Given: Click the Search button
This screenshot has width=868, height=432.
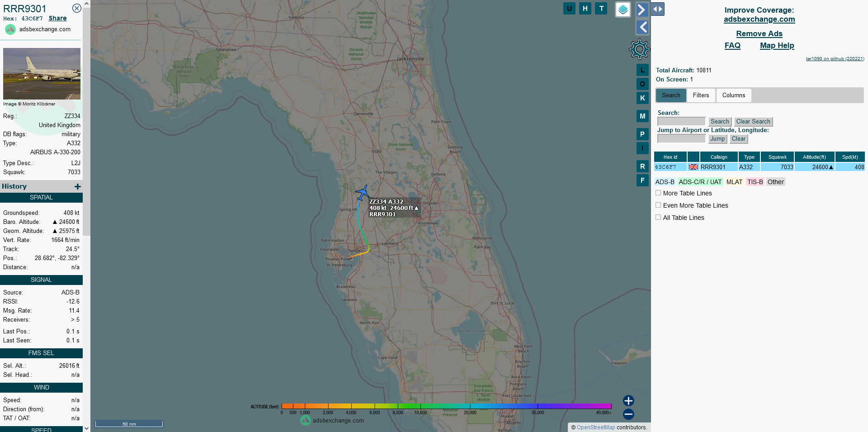Looking at the screenshot, I should (720, 122).
